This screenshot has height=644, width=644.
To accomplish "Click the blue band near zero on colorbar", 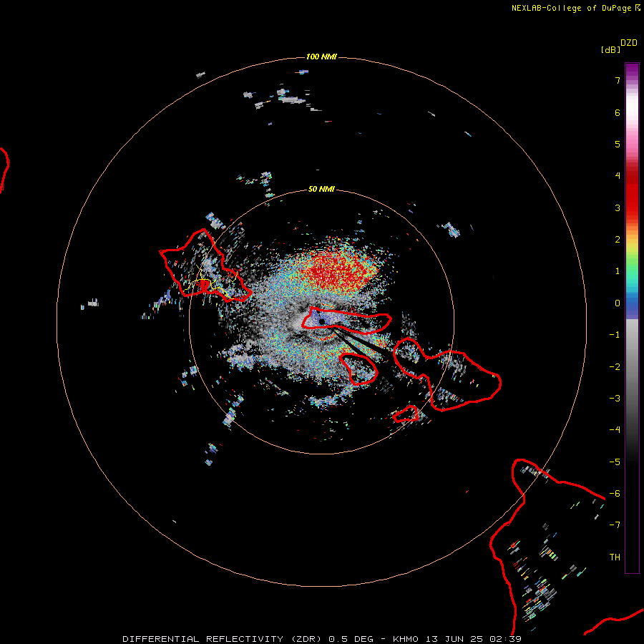I will point(632,304).
